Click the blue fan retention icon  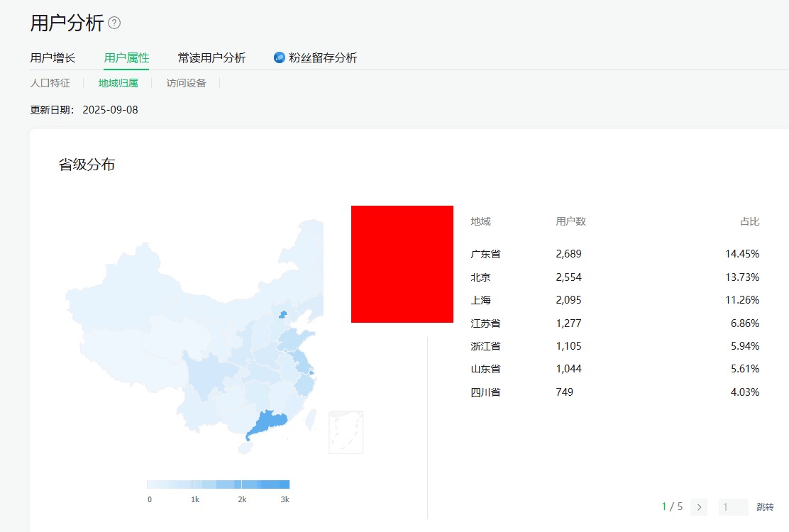[280, 57]
